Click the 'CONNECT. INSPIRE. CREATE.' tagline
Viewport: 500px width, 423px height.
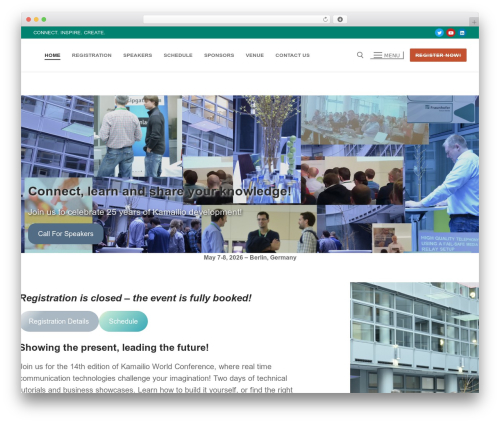tap(69, 33)
